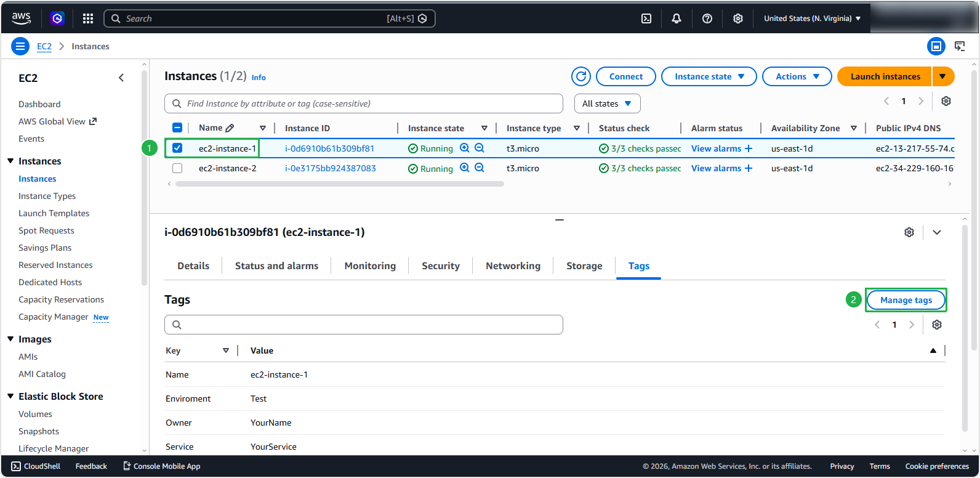This screenshot has width=980, height=478.
Task: Collapse the Instances section in sidebar
Action: point(10,161)
